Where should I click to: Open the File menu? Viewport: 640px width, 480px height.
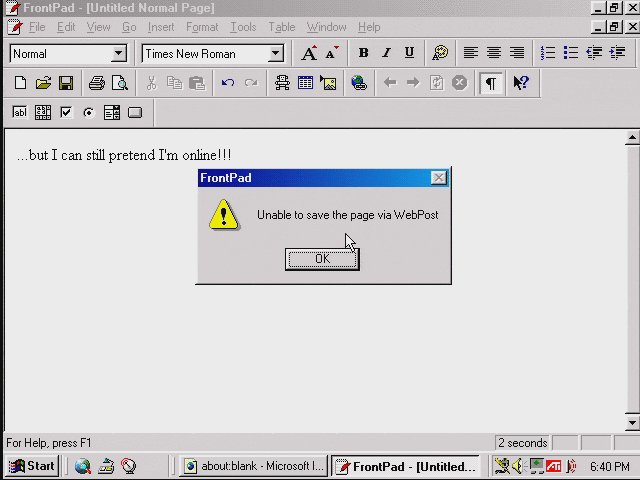point(37,27)
